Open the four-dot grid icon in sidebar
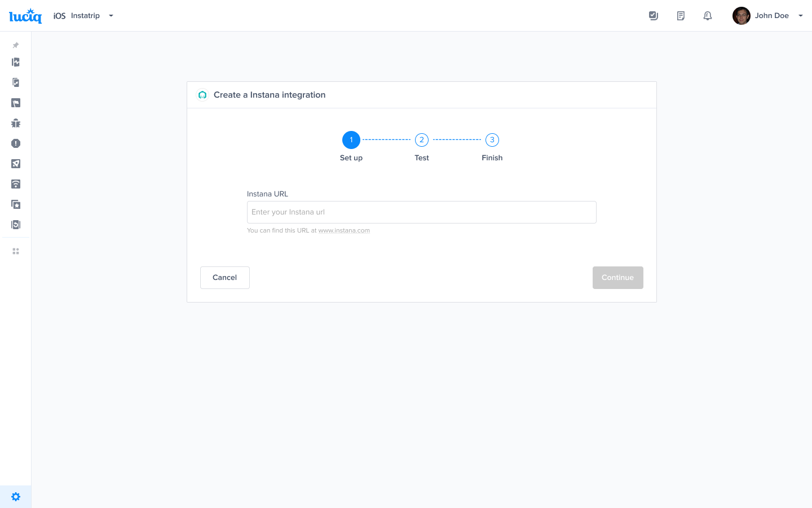The image size is (812, 508). tap(16, 251)
